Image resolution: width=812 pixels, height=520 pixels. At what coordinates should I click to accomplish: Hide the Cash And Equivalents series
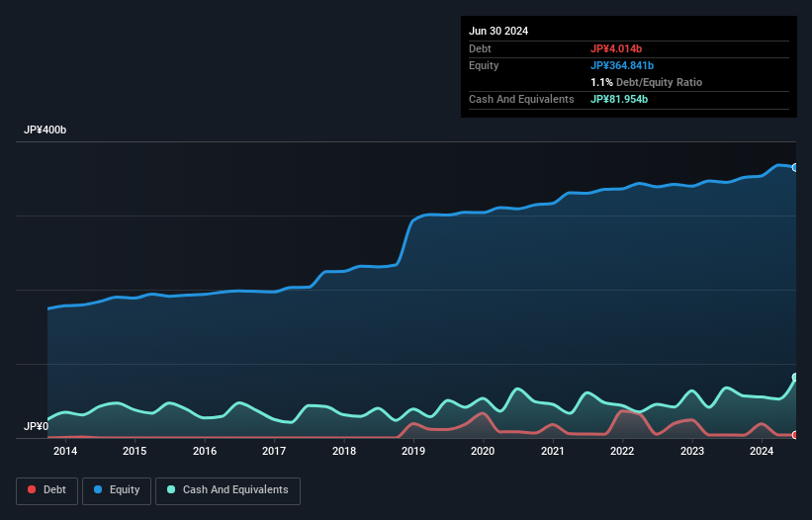[227, 490]
